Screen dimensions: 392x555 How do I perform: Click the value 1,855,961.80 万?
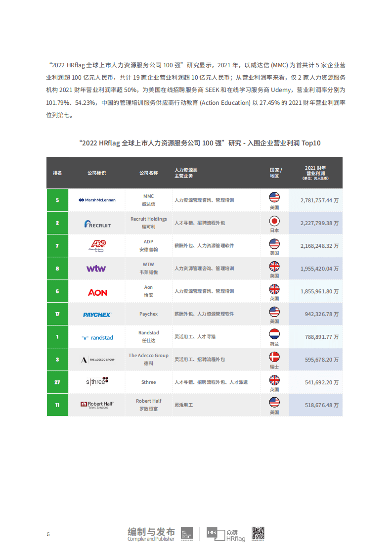tap(319, 291)
